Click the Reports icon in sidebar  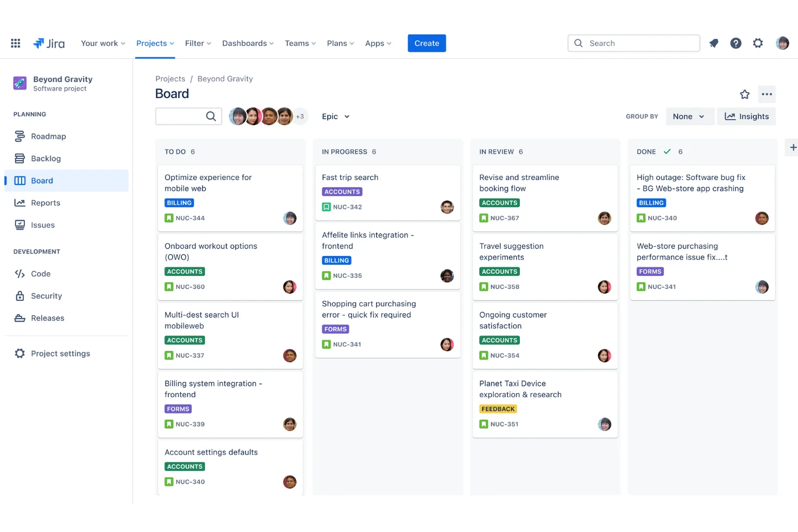tap(19, 203)
